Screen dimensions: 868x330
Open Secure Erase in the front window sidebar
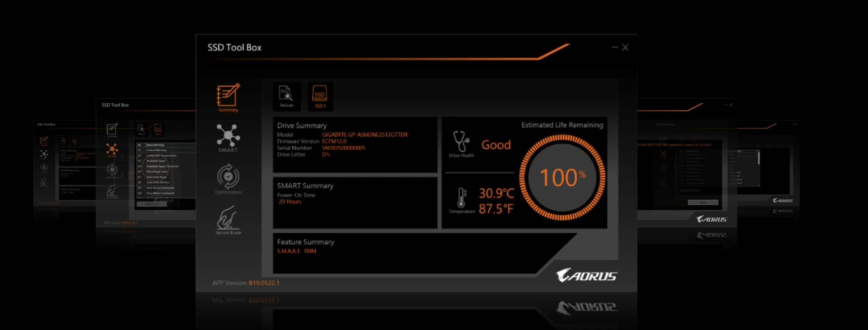228,220
